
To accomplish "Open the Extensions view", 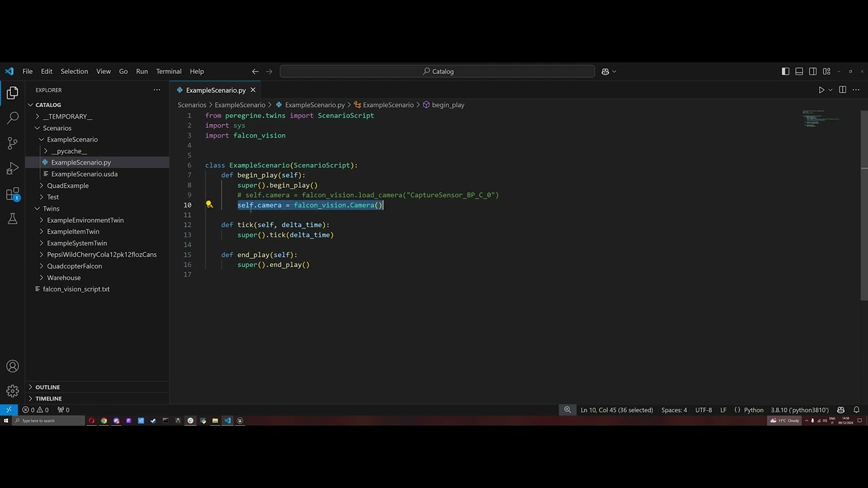I will [x=12, y=195].
